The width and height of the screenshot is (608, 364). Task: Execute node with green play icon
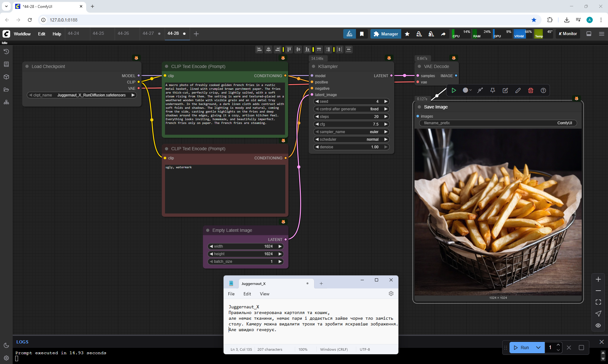tap(454, 90)
